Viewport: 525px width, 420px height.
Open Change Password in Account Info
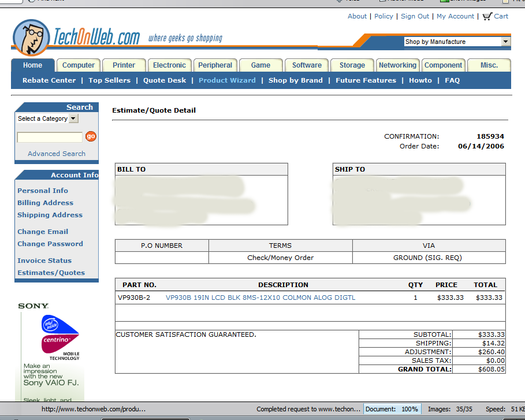pyautogui.click(x=50, y=244)
